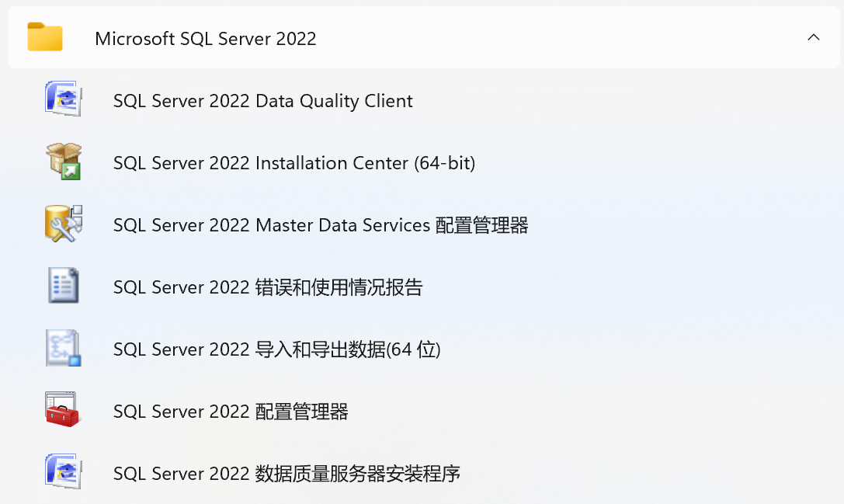Click the Master Data Services 配置管理器 icon
This screenshot has width=844, height=504.
63,224
